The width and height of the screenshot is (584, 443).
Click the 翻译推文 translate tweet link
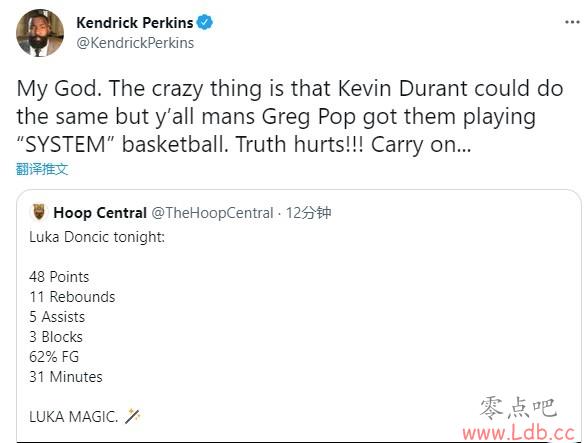tap(42, 169)
